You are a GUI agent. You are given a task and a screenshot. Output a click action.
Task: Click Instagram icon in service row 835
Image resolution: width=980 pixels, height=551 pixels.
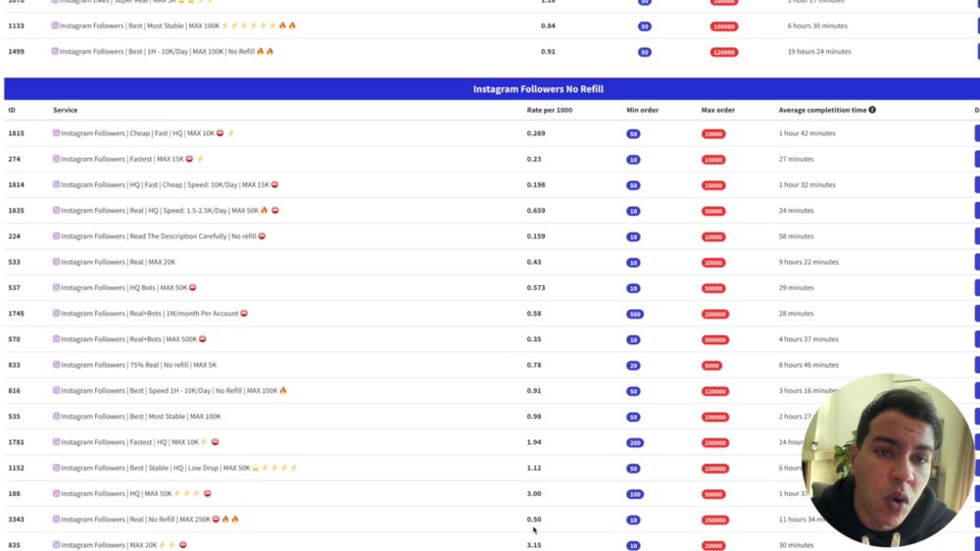coord(56,545)
